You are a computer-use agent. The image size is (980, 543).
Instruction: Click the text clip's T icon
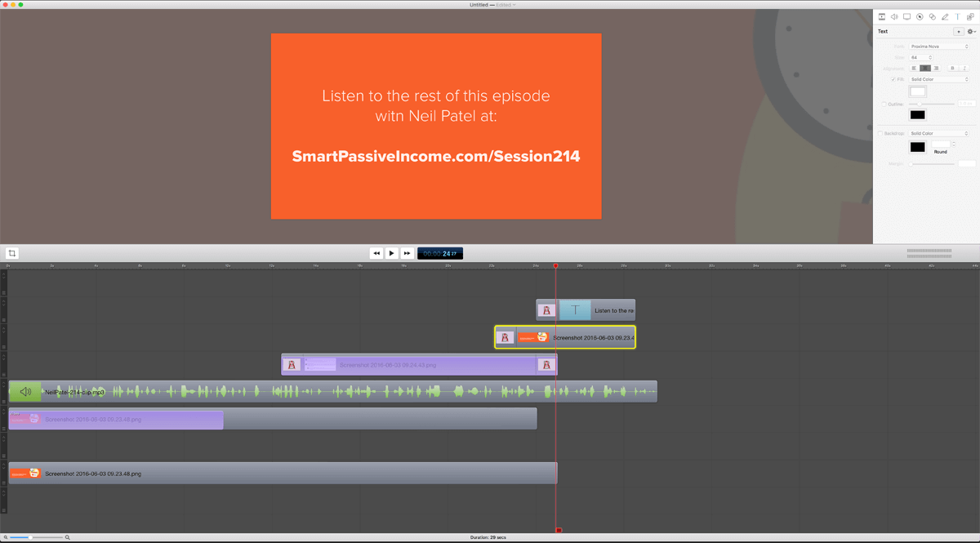576,310
